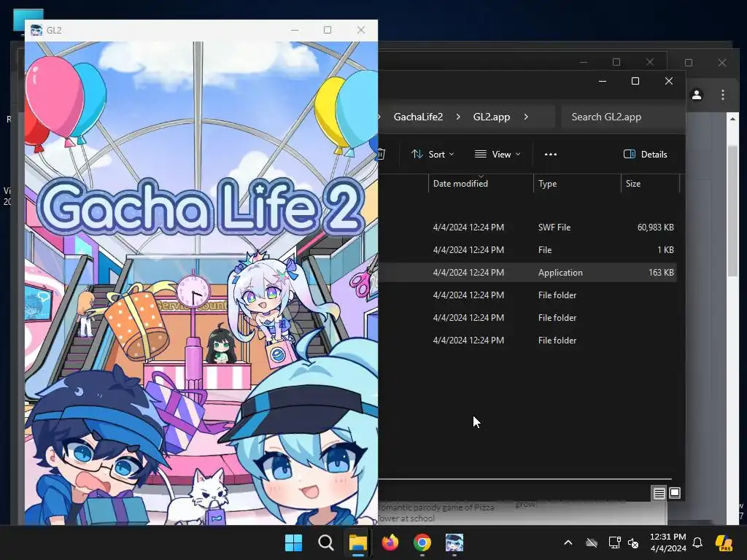Open the network status tray icon

click(614, 542)
